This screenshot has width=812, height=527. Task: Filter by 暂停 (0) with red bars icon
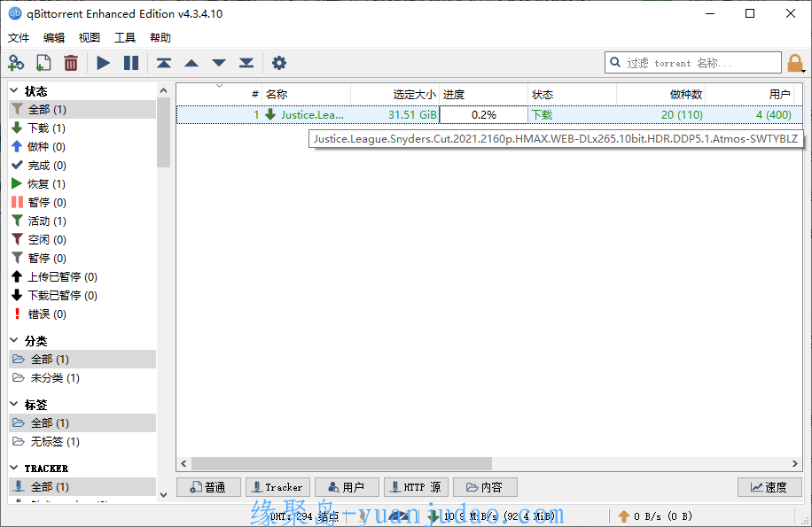pyautogui.click(x=82, y=202)
